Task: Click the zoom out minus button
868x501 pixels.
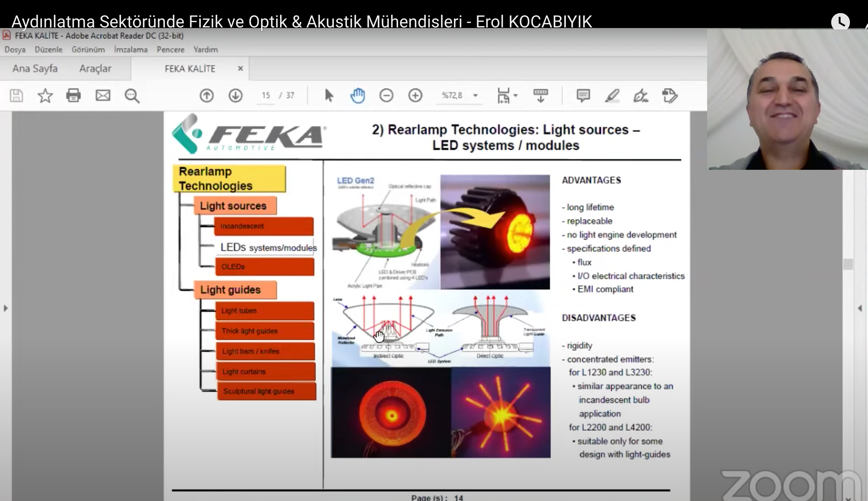Action: (386, 95)
